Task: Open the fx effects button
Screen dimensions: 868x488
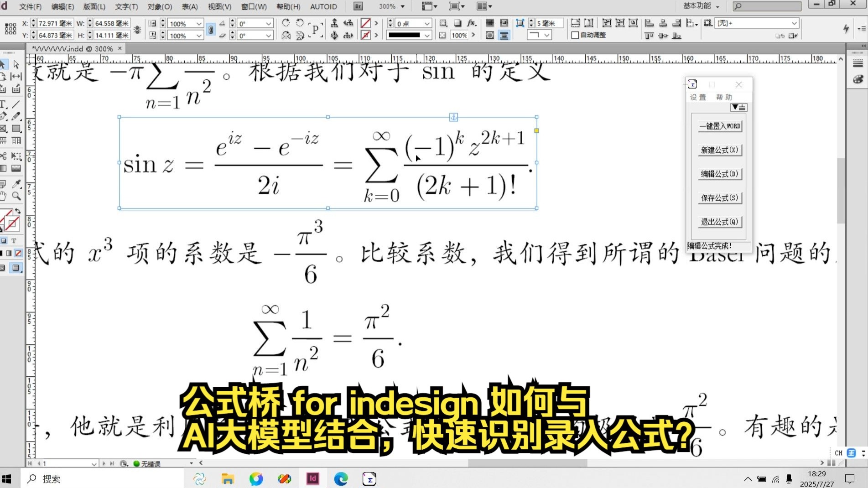Action: 472,23
